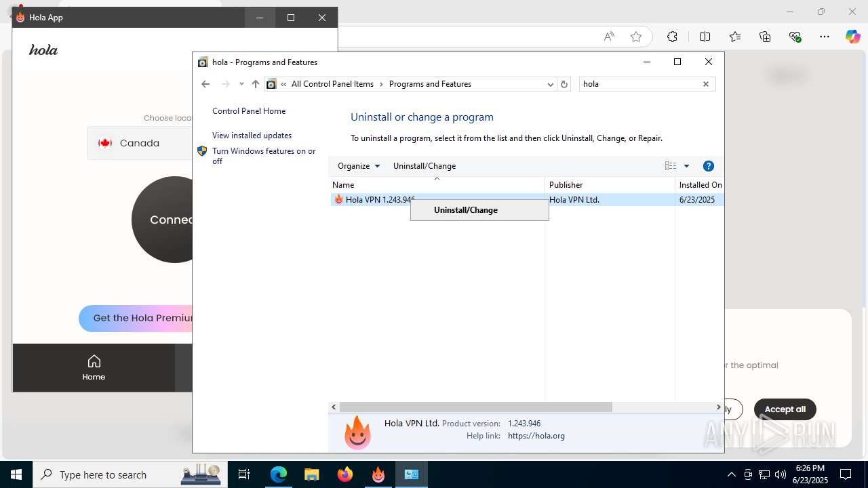868x488 pixels.
Task: Go back in the Control Panel window
Action: [205, 84]
